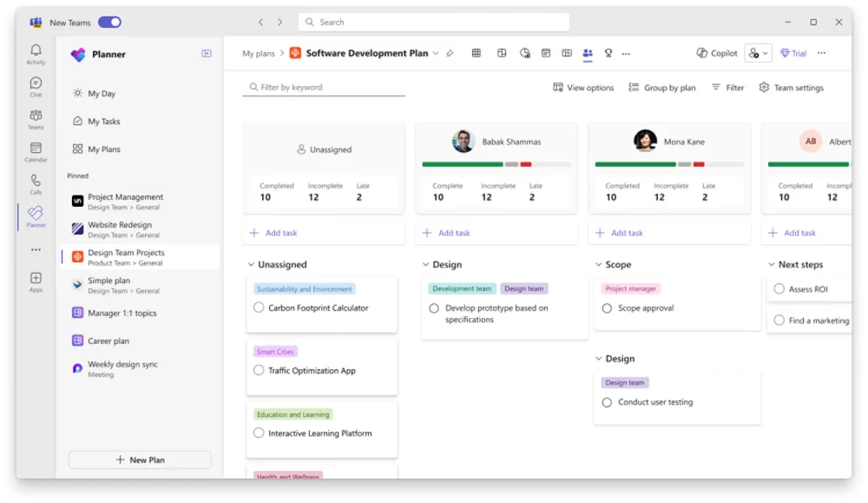Open pinned Website Redesign plan
This screenshot has width=868, height=503.
tap(141, 229)
